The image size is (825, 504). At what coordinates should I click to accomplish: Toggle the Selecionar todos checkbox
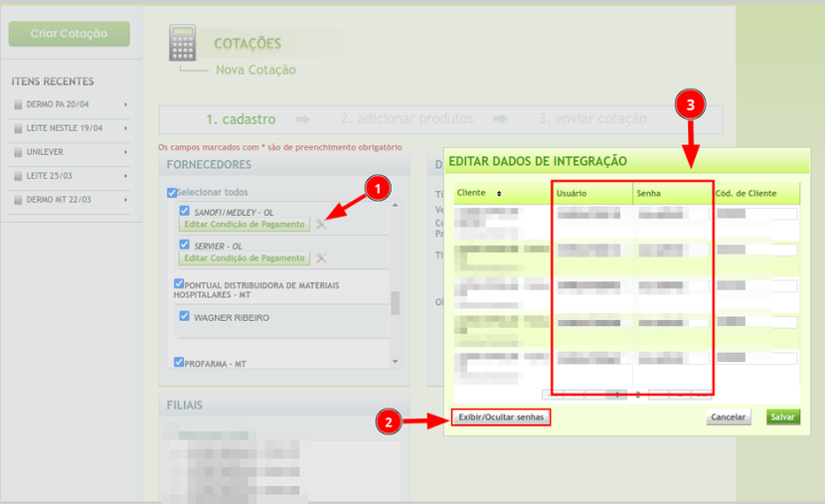172,193
